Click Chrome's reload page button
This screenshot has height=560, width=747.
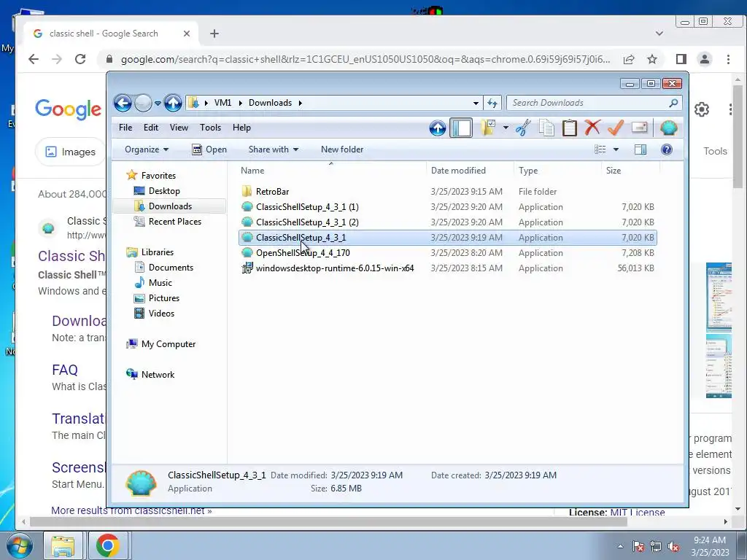80,59
